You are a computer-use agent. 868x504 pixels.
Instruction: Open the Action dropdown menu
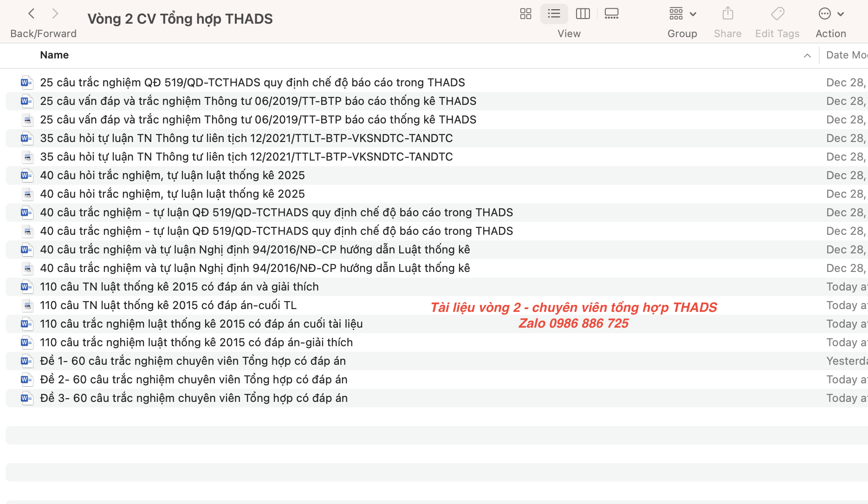click(830, 14)
